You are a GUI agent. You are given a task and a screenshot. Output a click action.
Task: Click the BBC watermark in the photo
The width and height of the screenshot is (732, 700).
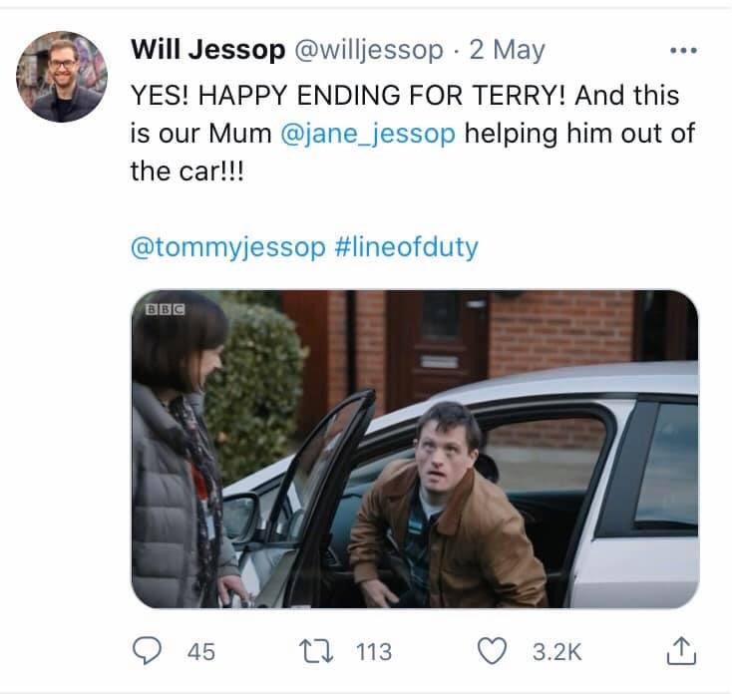point(166,308)
